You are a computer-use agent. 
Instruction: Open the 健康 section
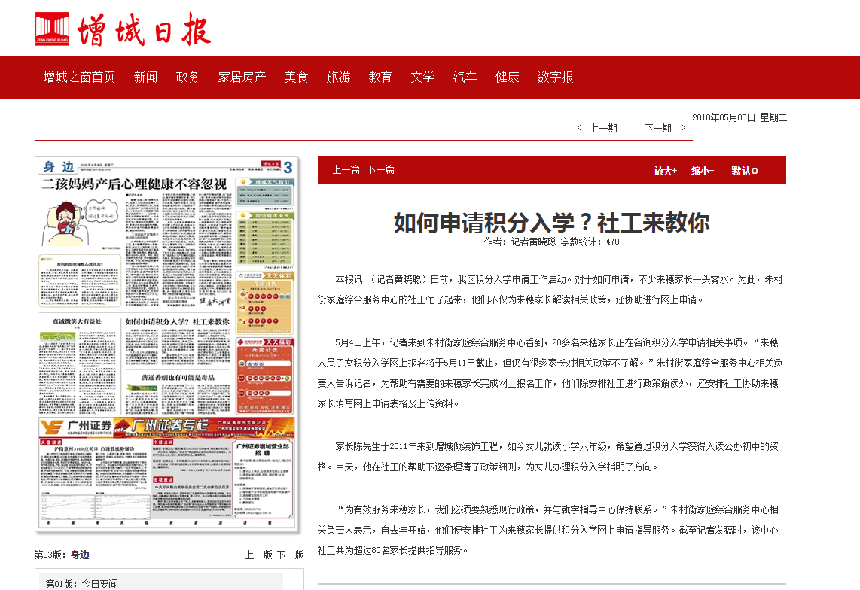click(507, 77)
